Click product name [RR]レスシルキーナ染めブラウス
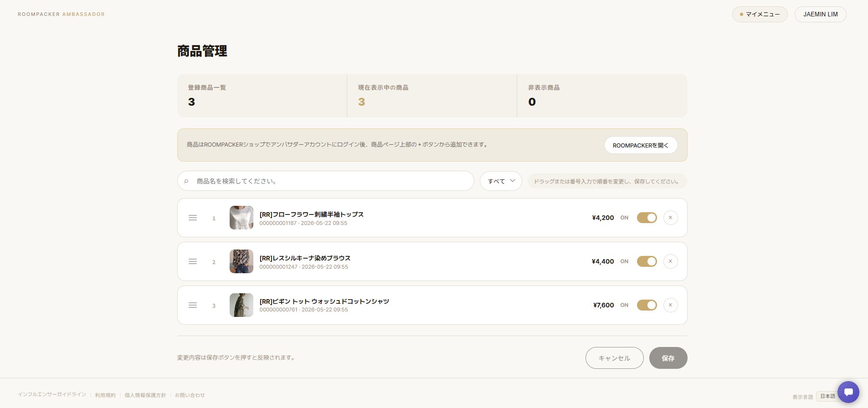 click(x=305, y=258)
